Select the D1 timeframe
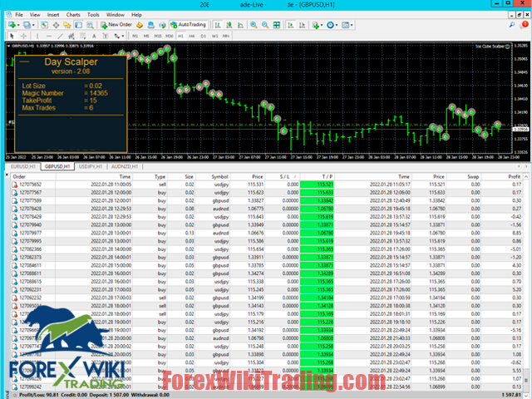The height and width of the screenshot is (399, 532). click(203, 36)
